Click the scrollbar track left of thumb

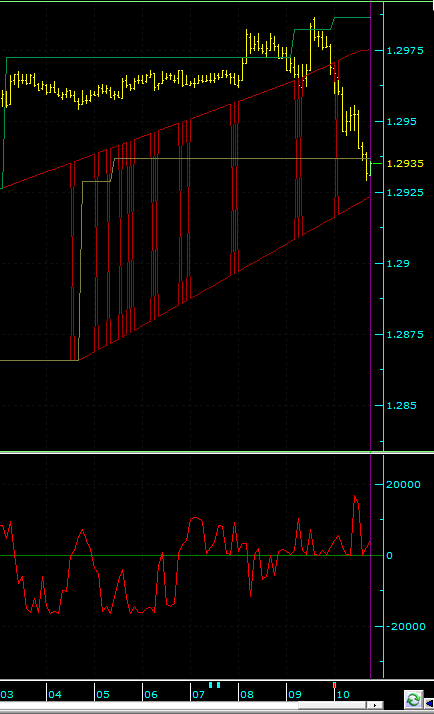pyautogui.click(x=149, y=705)
